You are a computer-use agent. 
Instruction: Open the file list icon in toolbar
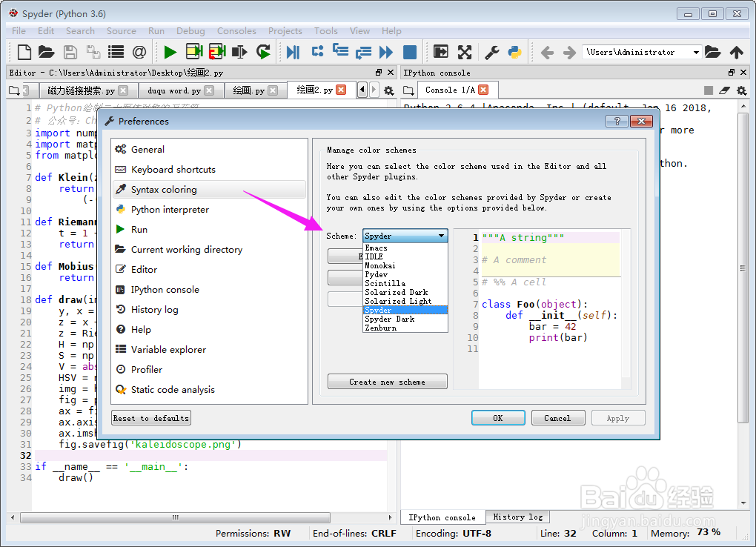[116, 52]
